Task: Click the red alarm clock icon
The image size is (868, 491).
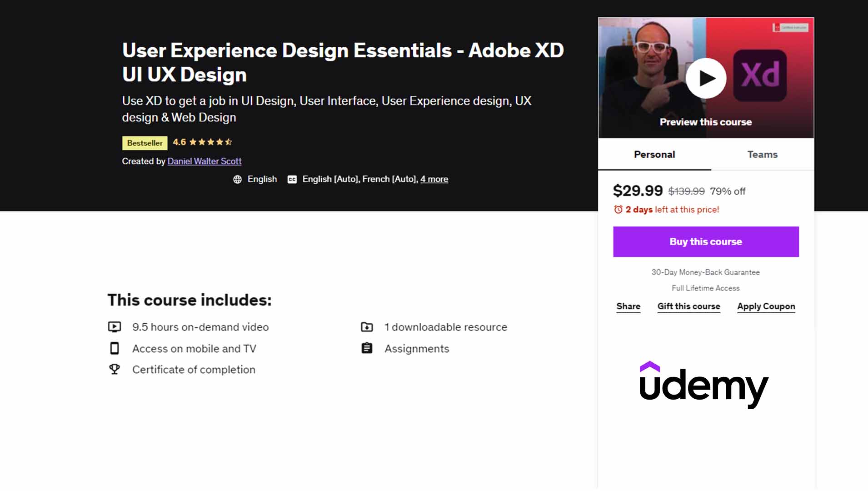Action: [618, 210]
